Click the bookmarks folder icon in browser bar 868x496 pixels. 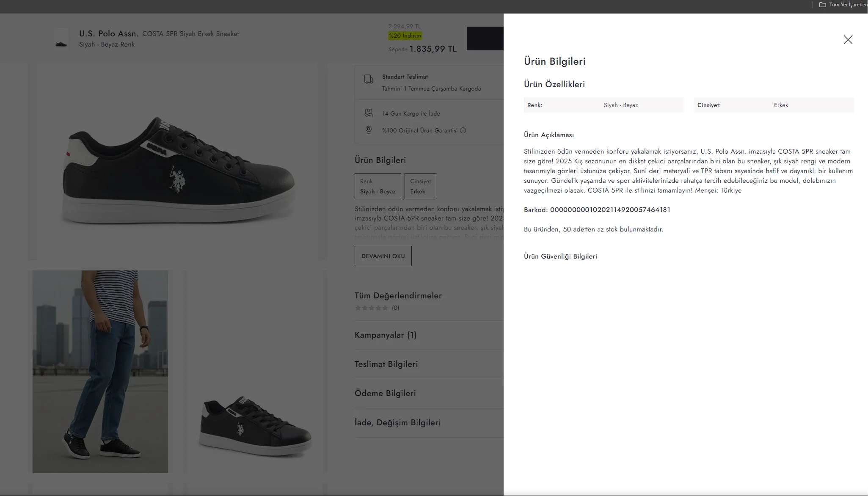822,5
